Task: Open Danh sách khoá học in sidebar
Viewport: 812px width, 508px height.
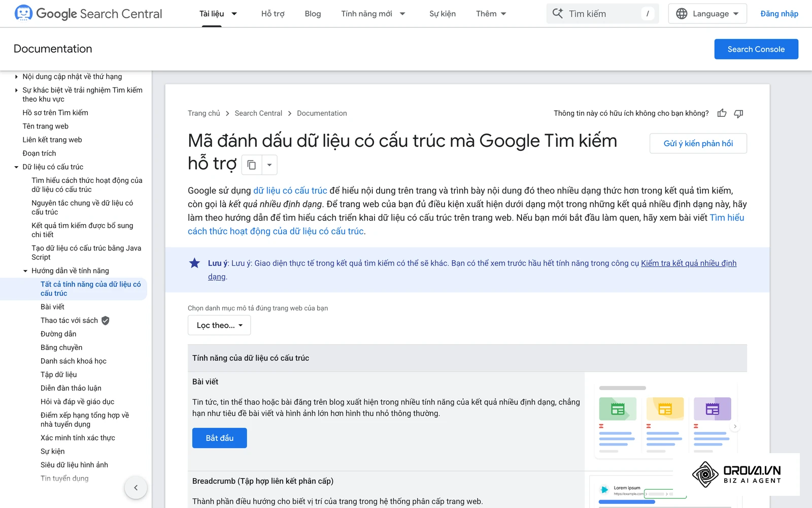Action: click(x=74, y=361)
